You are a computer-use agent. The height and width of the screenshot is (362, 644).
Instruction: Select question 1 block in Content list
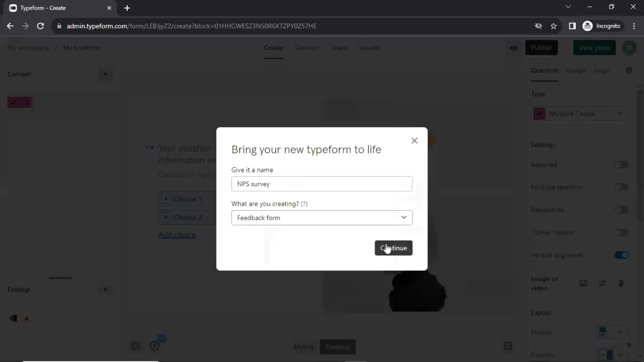(x=19, y=102)
